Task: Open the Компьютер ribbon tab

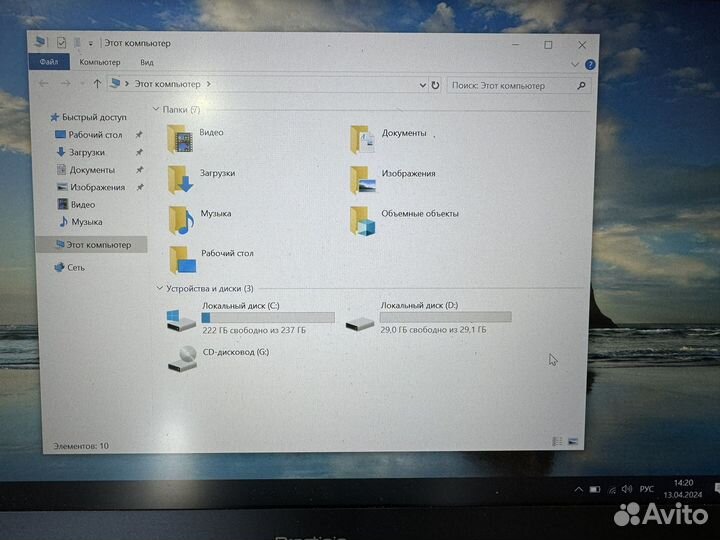Action: coord(100,62)
